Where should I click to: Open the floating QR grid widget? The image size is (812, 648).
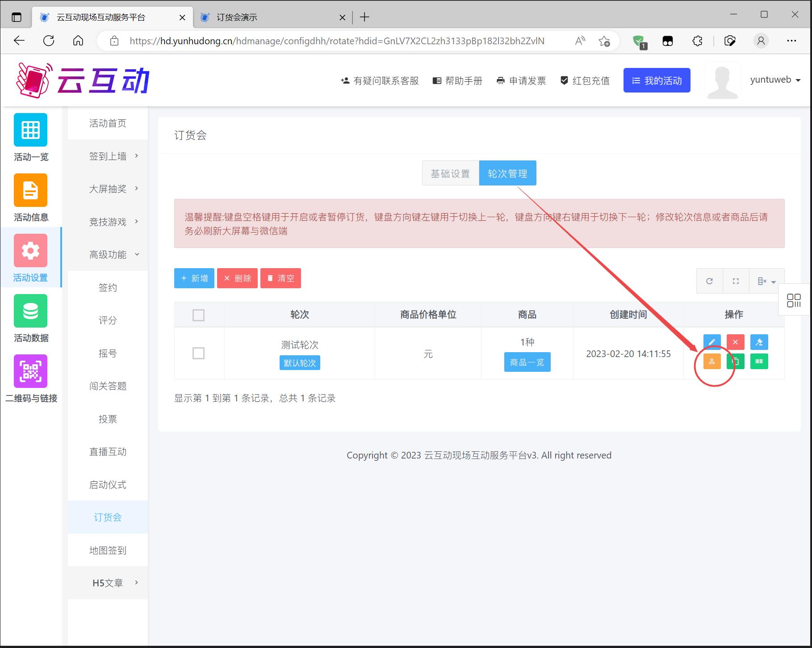794,300
